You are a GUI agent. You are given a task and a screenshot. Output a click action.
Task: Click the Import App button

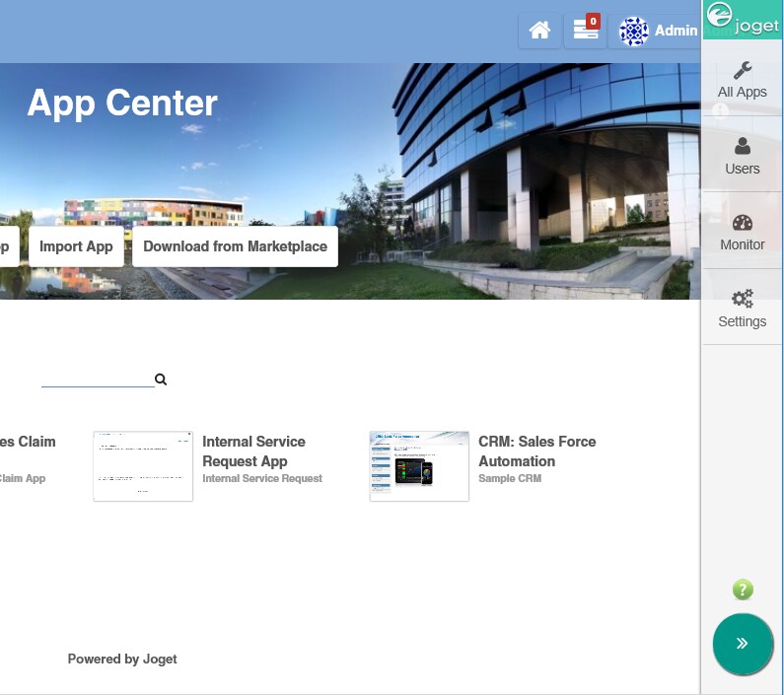pyautogui.click(x=76, y=246)
